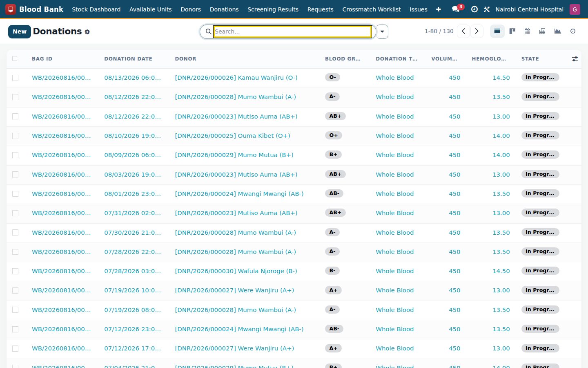Open the Available Units menu
This screenshot has width=588, height=368.
click(x=150, y=9)
